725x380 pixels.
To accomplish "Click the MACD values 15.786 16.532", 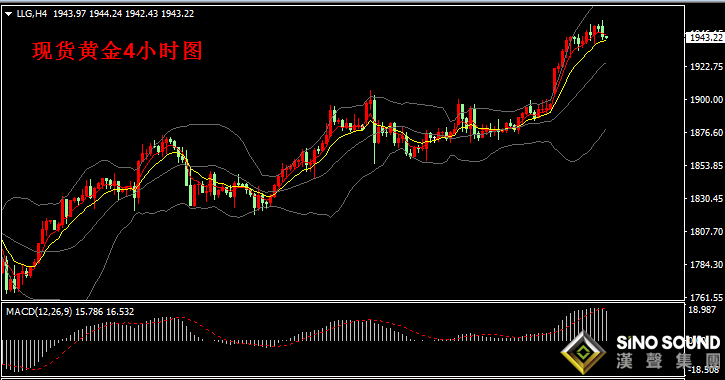I will click(104, 312).
